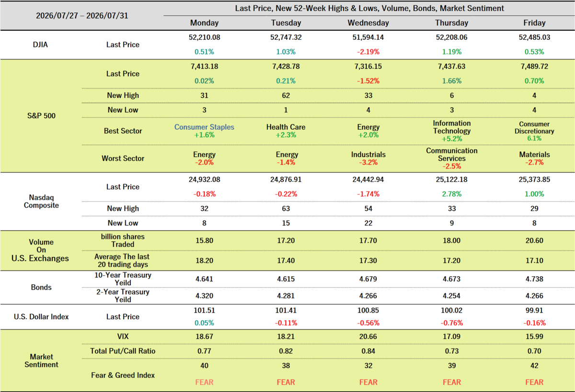
Task: Select DJIA Monday price 52,210.08
Action: click(x=205, y=36)
